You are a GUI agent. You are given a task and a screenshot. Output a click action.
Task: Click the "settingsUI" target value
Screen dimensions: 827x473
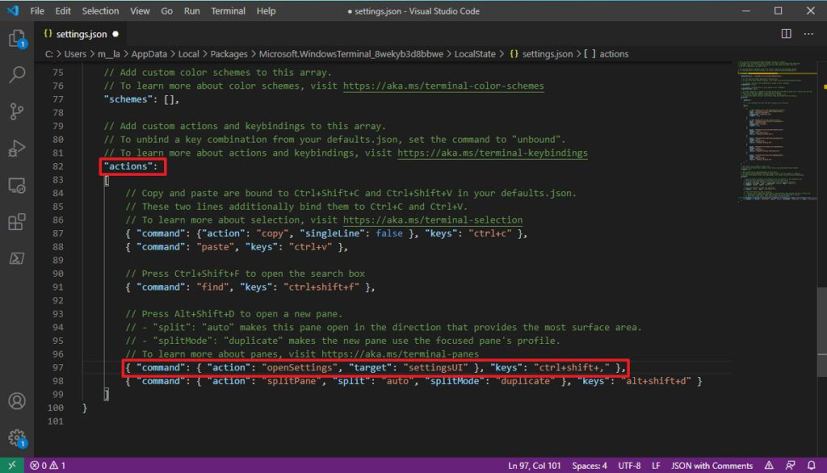pyautogui.click(x=436, y=368)
